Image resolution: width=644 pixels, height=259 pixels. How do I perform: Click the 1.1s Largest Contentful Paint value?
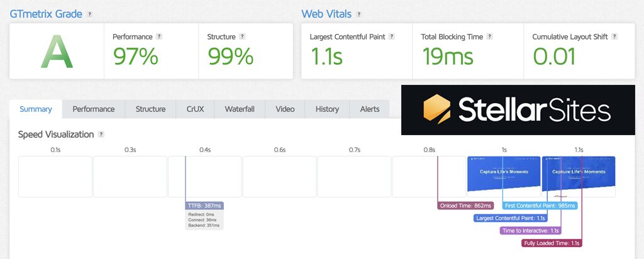point(326,56)
